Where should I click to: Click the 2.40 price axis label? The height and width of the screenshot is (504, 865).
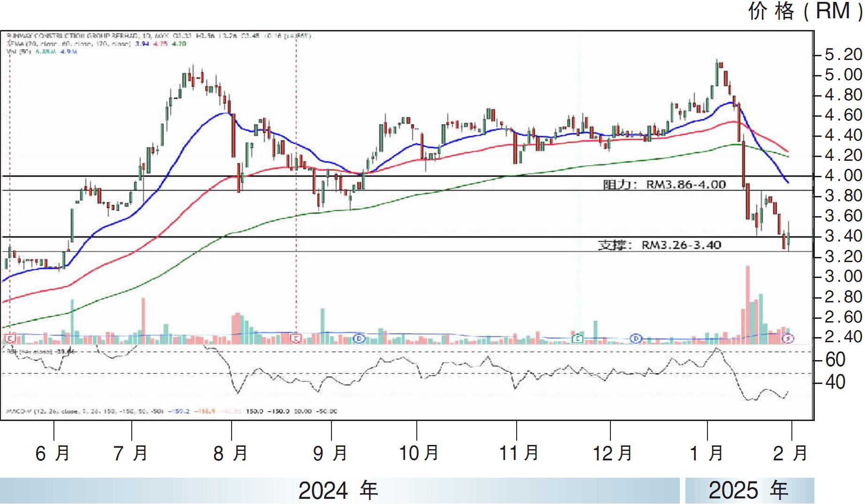pyautogui.click(x=843, y=337)
